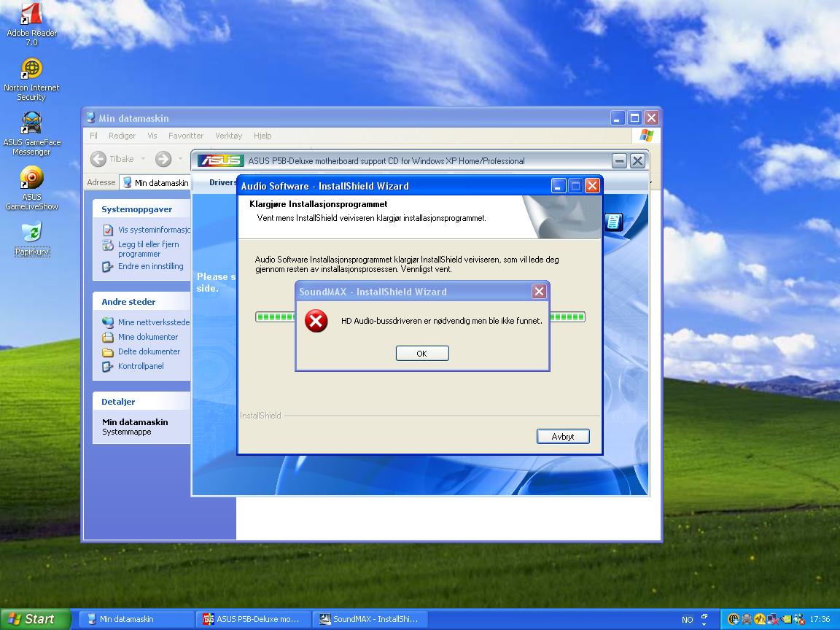Open the Hjelp menu
Image resolution: width=840 pixels, height=630 pixels.
click(262, 136)
